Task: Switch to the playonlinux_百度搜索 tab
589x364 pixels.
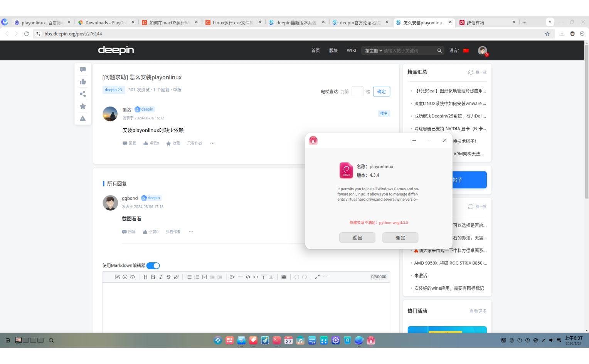Action: click(42, 23)
